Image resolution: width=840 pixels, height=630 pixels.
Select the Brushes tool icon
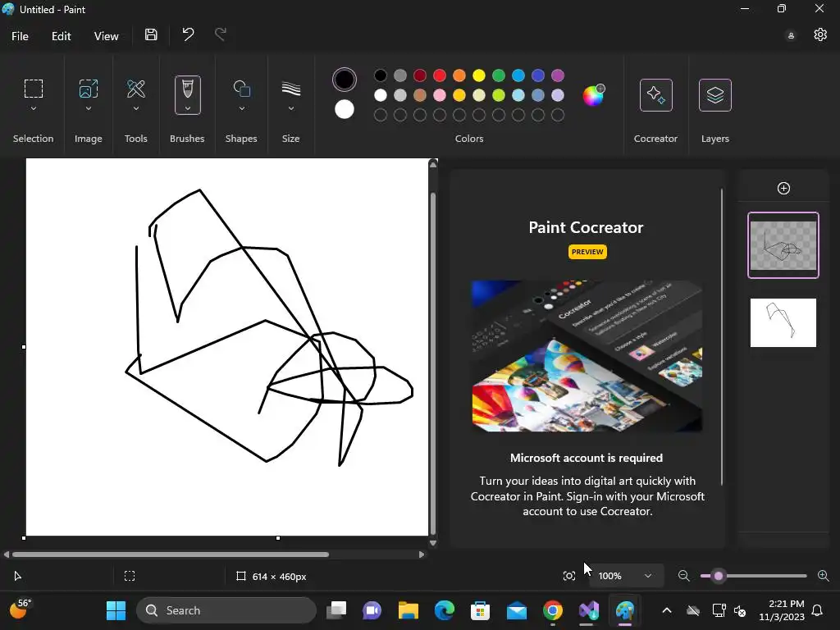click(x=188, y=89)
